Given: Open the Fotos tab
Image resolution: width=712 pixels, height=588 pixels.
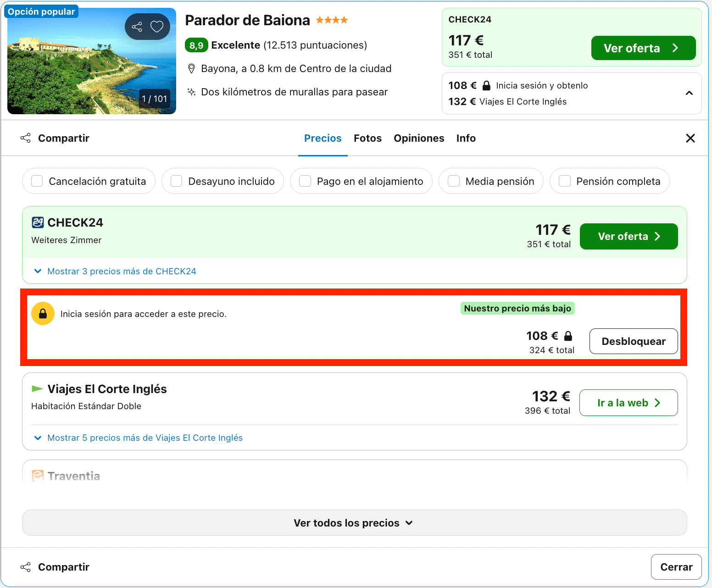Looking at the screenshot, I should click(367, 138).
